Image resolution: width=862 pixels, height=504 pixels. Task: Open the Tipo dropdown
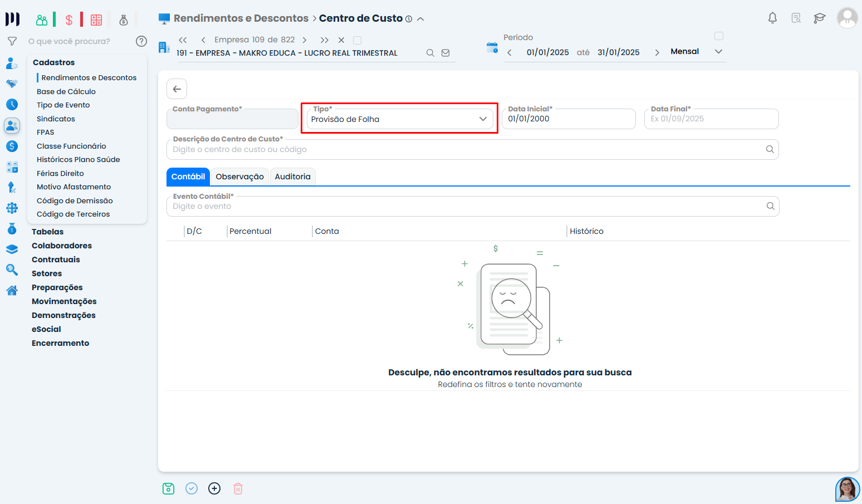[399, 119]
